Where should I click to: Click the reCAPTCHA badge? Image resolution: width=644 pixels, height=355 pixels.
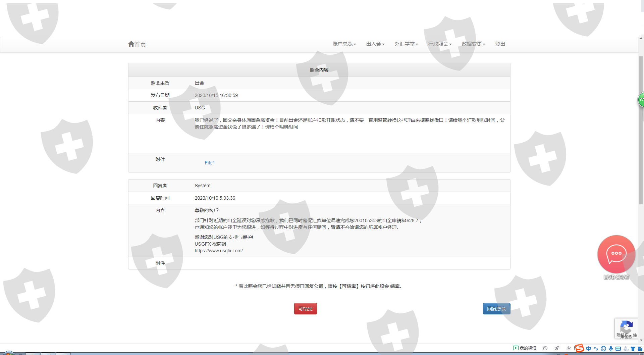point(626,328)
